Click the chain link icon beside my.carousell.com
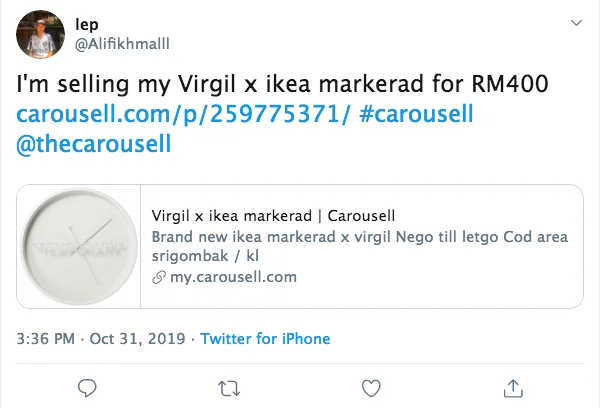 159,277
